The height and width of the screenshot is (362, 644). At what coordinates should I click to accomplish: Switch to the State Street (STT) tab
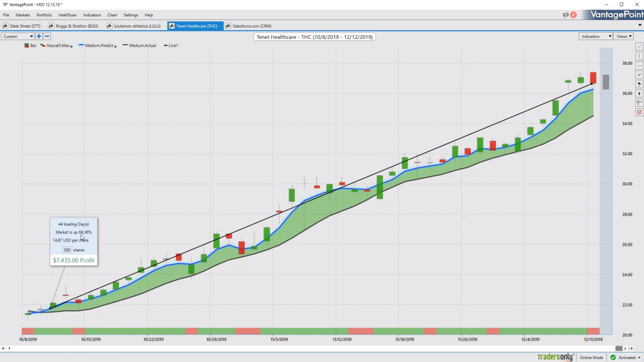click(22, 26)
